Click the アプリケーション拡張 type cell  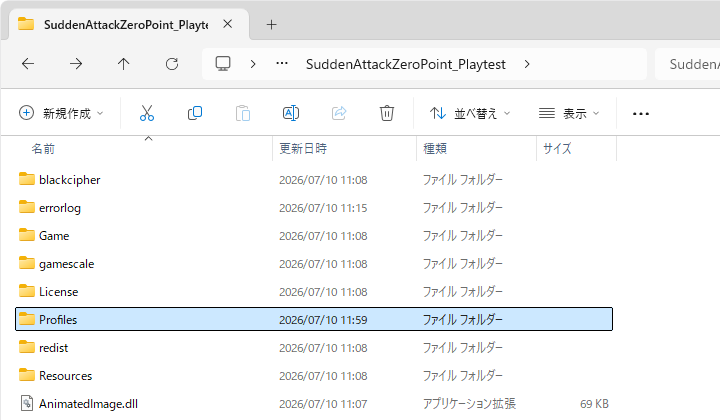469,404
